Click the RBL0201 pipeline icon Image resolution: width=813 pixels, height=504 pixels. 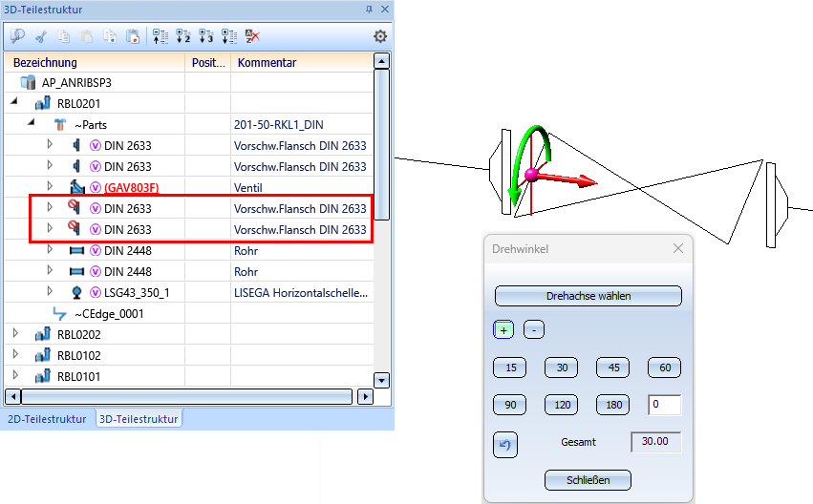pyautogui.click(x=43, y=103)
